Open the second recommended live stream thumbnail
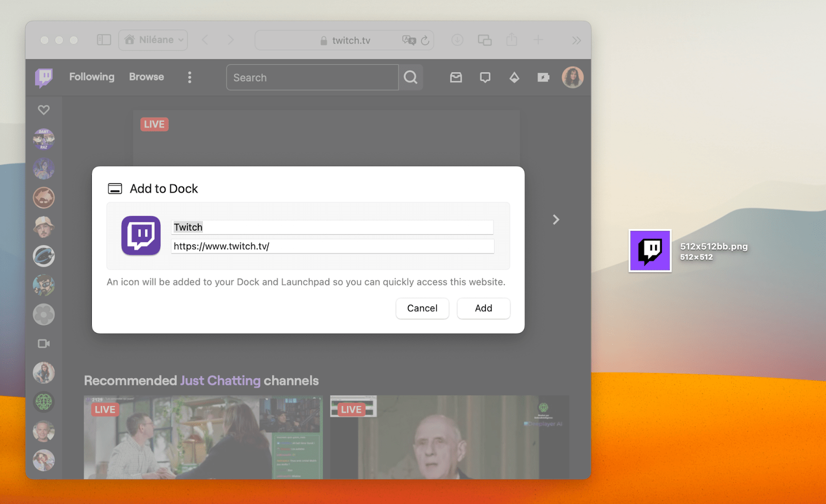Image resolution: width=826 pixels, height=504 pixels. pos(450,437)
